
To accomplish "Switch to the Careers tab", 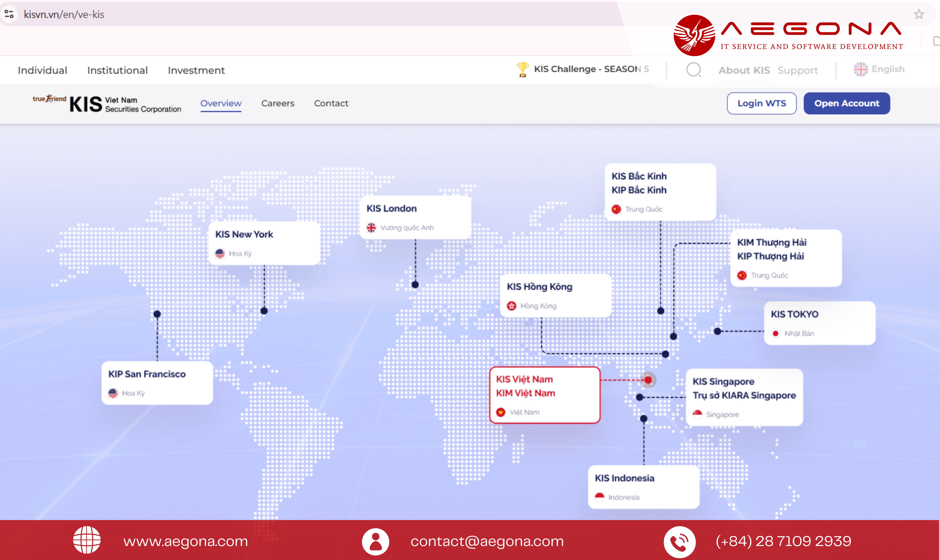I will pos(278,103).
